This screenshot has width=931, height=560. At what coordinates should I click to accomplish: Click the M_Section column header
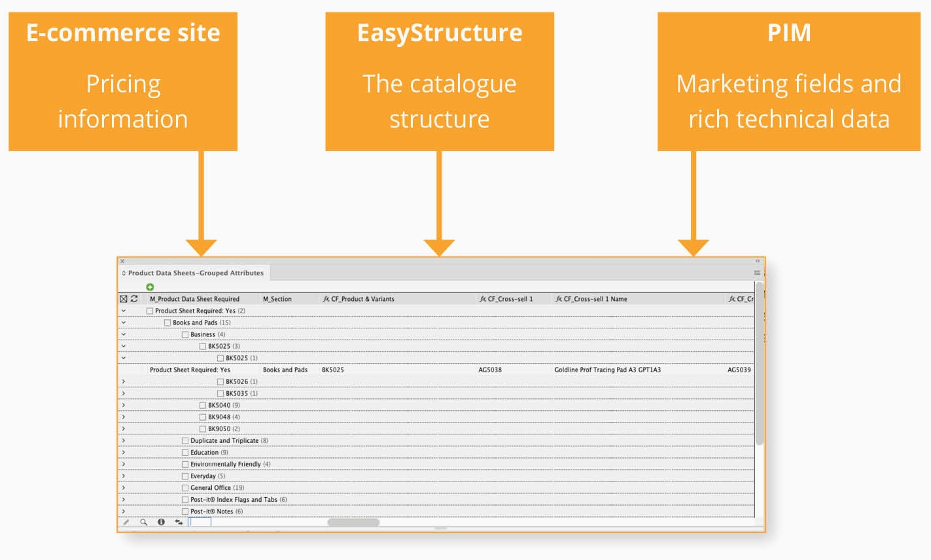(x=277, y=299)
